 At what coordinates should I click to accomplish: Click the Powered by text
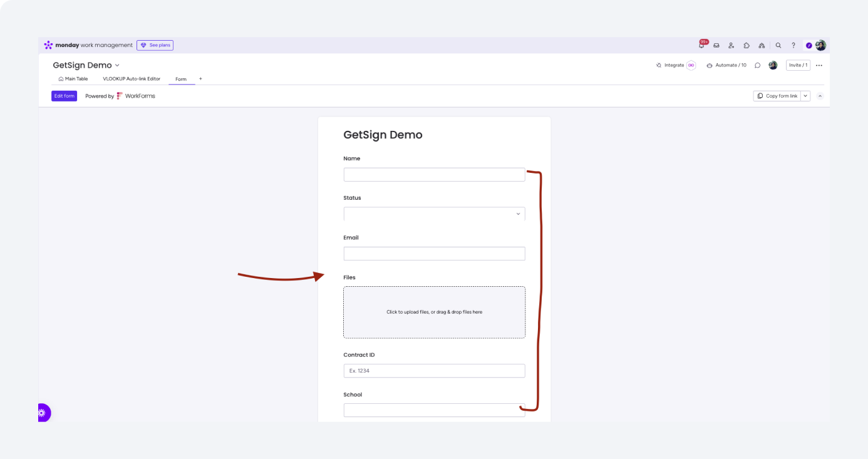(100, 96)
